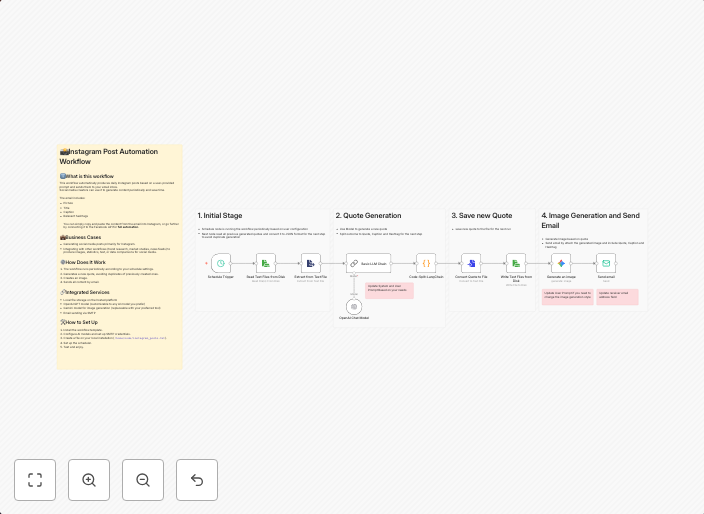This screenshot has width=704, height=514.
Task: Open the Extract from Text File node
Action: [x=311, y=263]
